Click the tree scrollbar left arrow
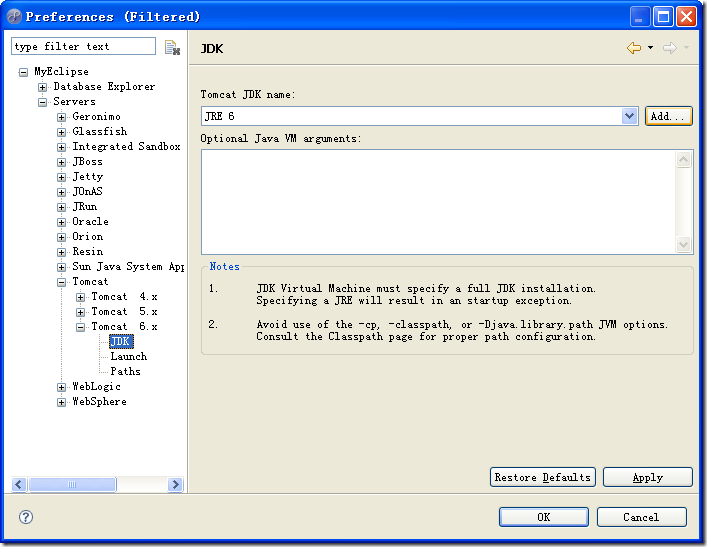 click(x=18, y=484)
